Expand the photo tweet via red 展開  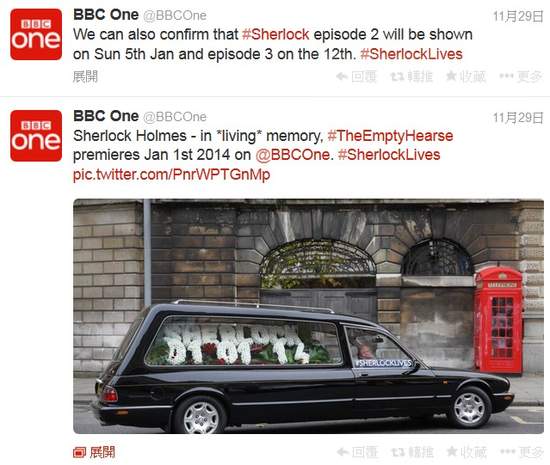pos(94,452)
